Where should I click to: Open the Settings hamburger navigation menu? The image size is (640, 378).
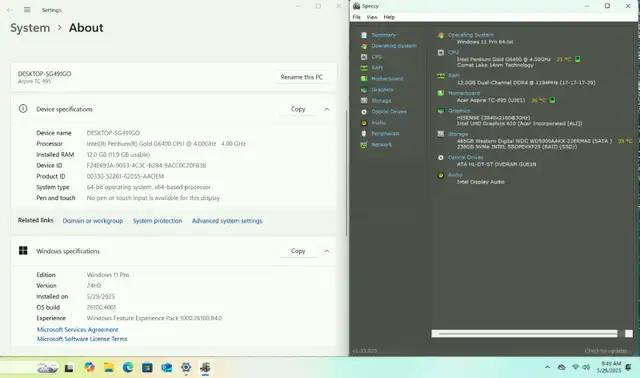27,10
